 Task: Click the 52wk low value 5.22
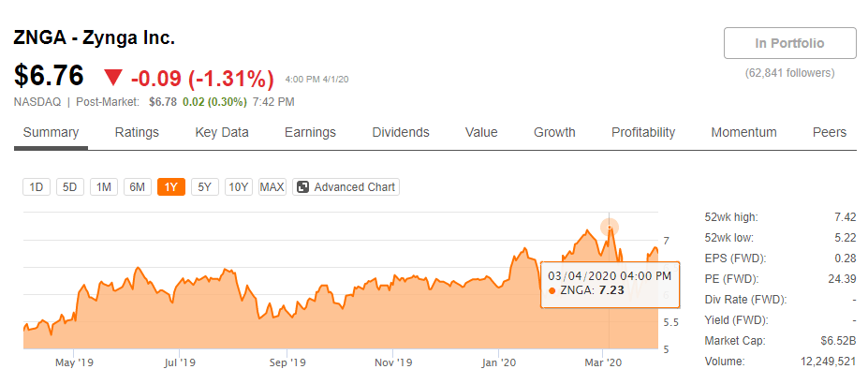[x=845, y=238]
